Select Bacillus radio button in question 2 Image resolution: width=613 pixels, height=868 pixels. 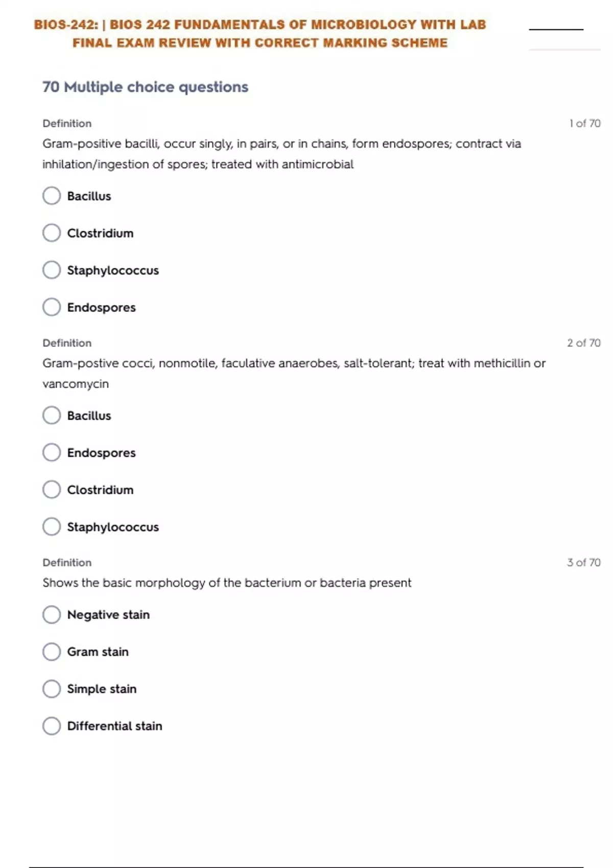(x=52, y=416)
